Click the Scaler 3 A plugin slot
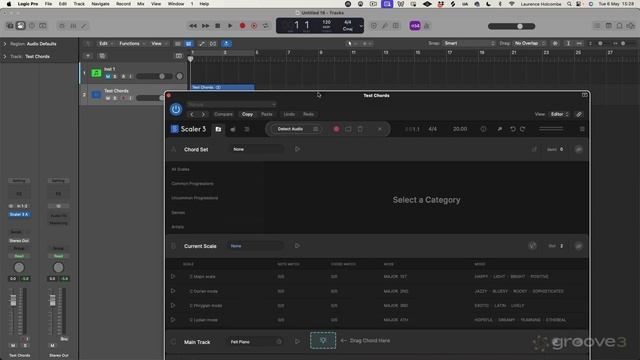640x360 pixels. pos(19,214)
